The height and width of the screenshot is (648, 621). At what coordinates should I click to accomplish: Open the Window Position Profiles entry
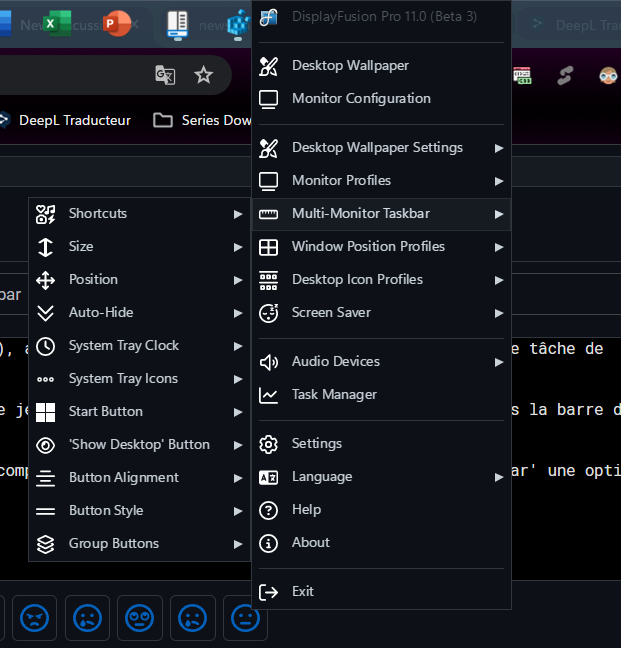tap(368, 247)
